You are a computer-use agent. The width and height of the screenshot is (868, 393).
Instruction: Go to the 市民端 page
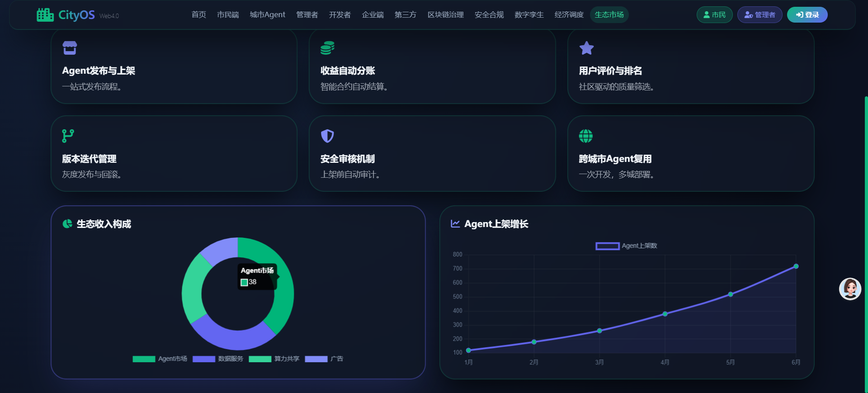[x=228, y=15]
